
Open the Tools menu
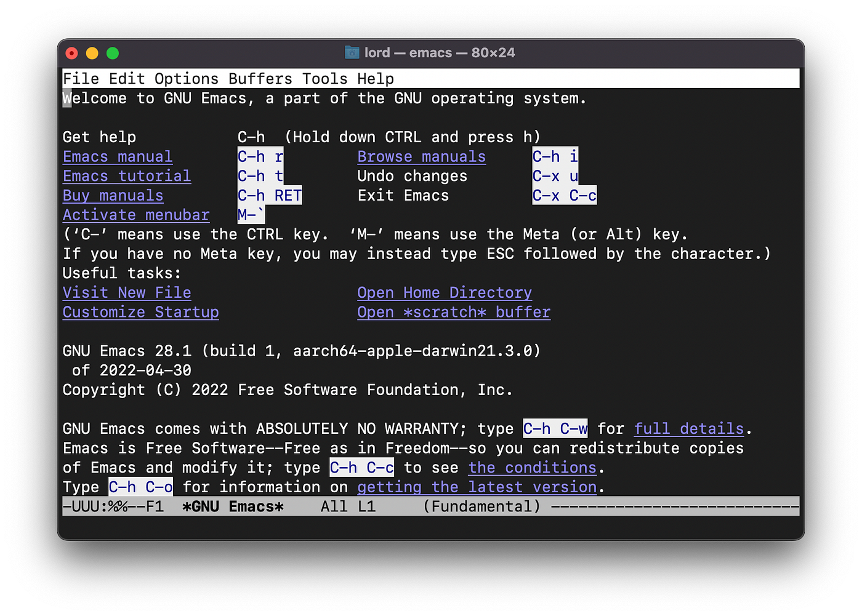324,78
